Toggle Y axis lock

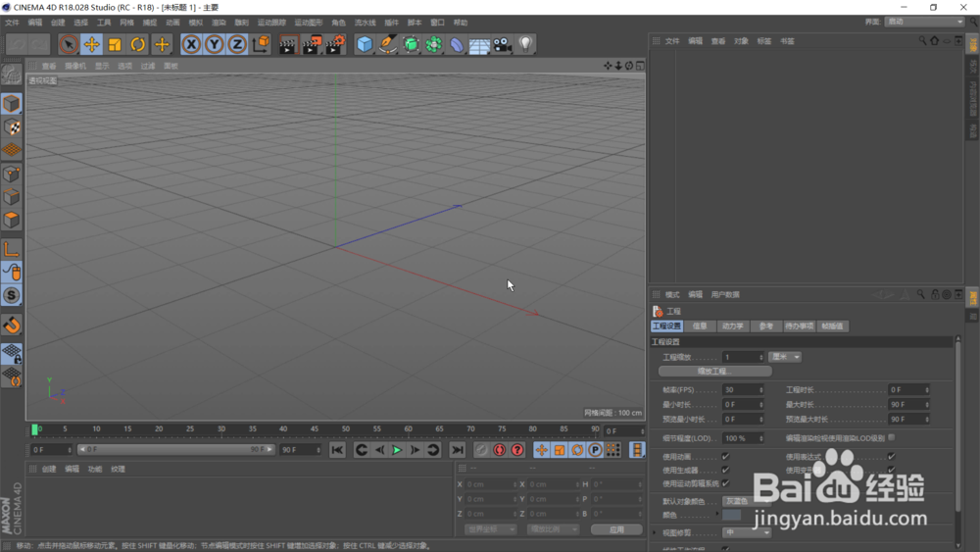[215, 44]
